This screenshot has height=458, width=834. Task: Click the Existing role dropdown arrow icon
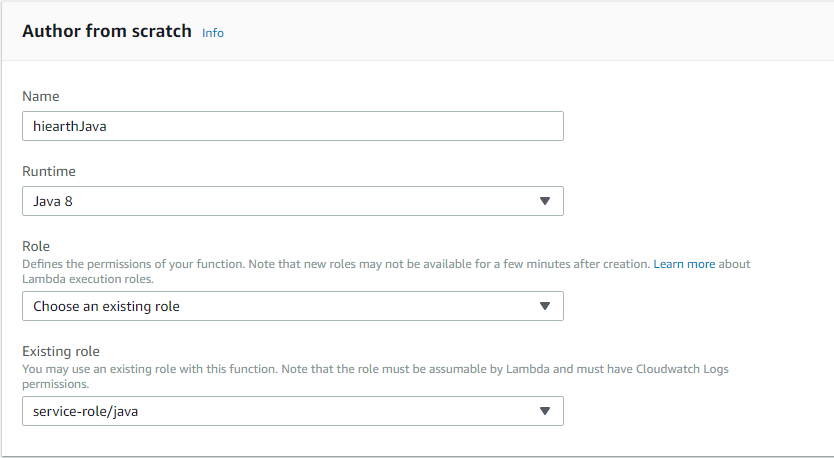[x=545, y=411]
